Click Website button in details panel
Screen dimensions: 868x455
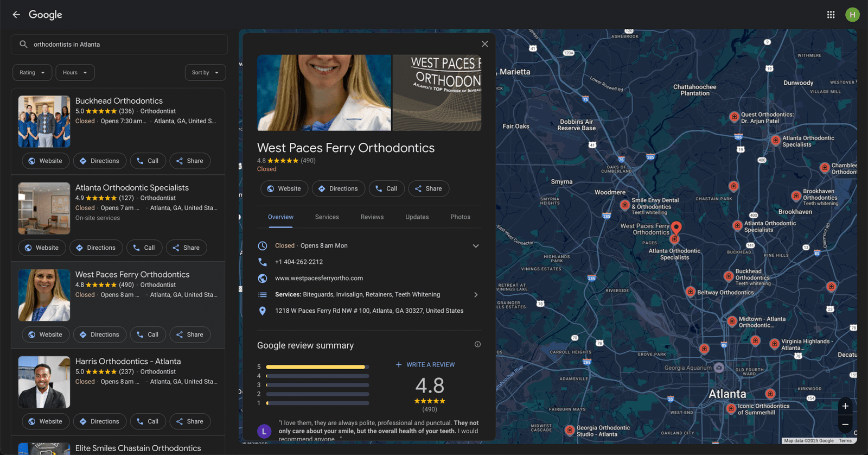tap(284, 188)
